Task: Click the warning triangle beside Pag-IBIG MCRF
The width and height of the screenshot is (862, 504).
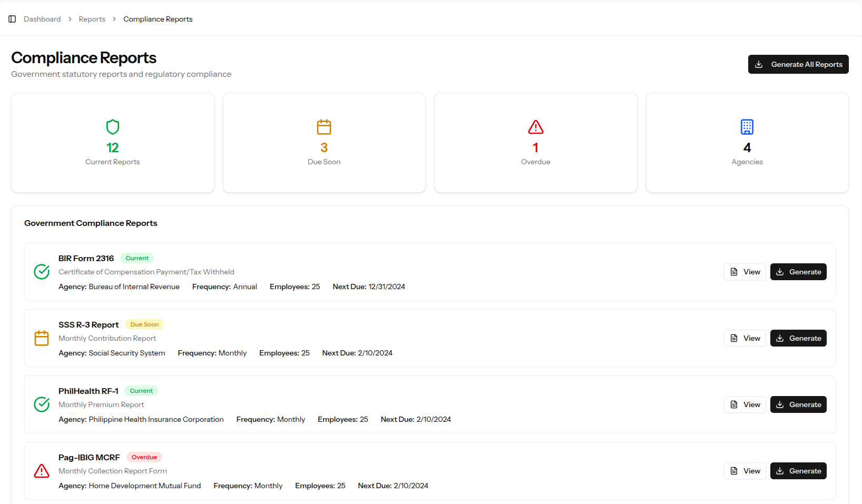Action: [x=42, y=471]
